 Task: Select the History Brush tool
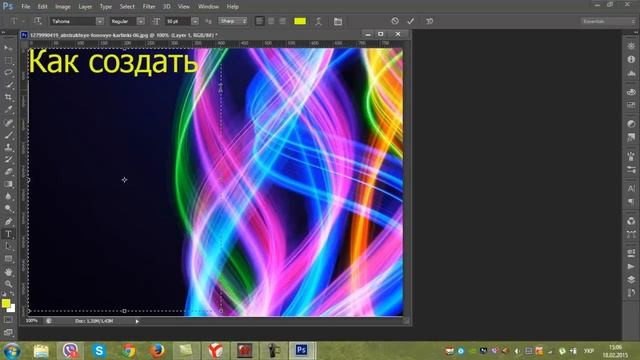(x=8, y=159)
